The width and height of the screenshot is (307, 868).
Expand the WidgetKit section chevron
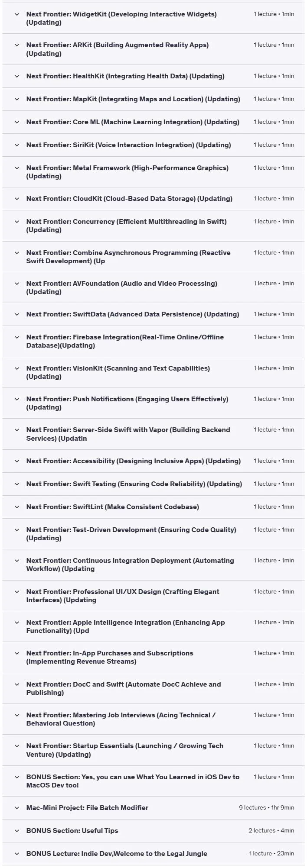pyautogui.click(x=17, y=14)
